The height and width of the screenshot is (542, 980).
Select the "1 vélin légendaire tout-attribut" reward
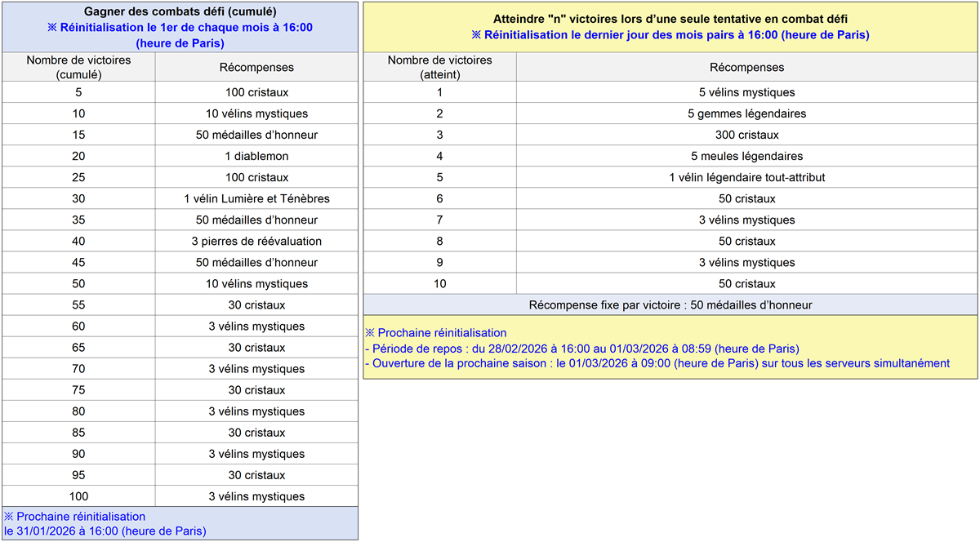pyautogui.click(x=746, y=177)
